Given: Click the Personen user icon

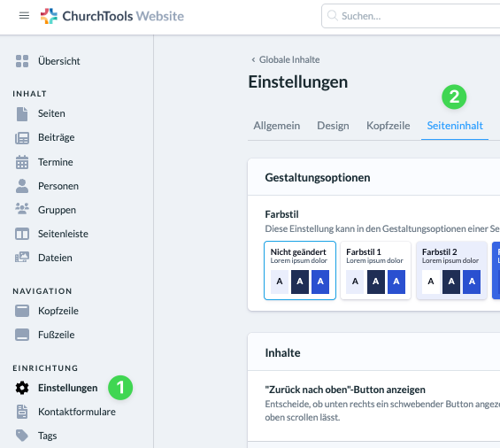Looking at the screenshot, I should [x=22, y=186].
